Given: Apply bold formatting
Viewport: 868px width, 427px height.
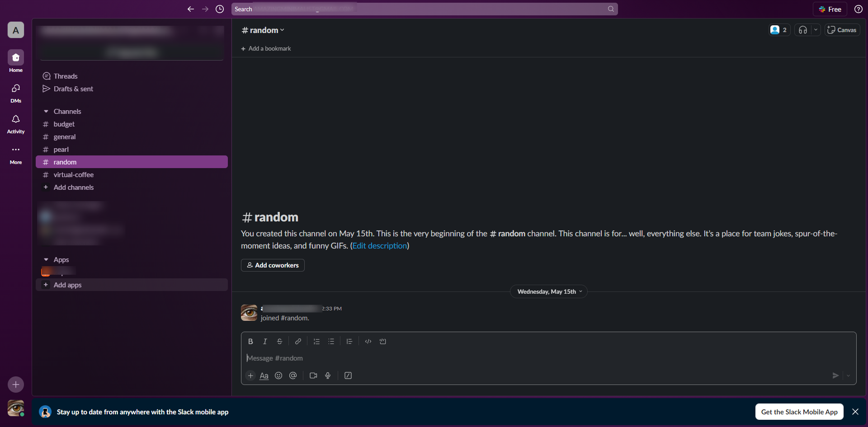Looking at the screenshot, I should pyautogui.click(x=250, y=342).
